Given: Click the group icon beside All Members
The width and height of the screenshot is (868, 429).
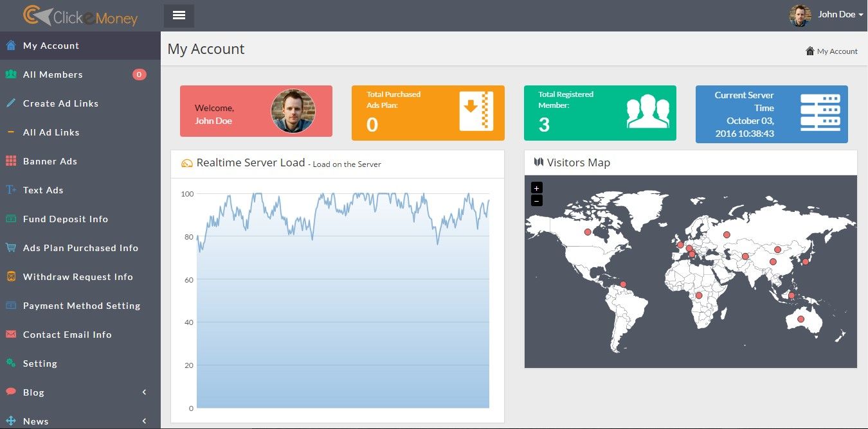Looking at the screenshot, I should (11, 74).
